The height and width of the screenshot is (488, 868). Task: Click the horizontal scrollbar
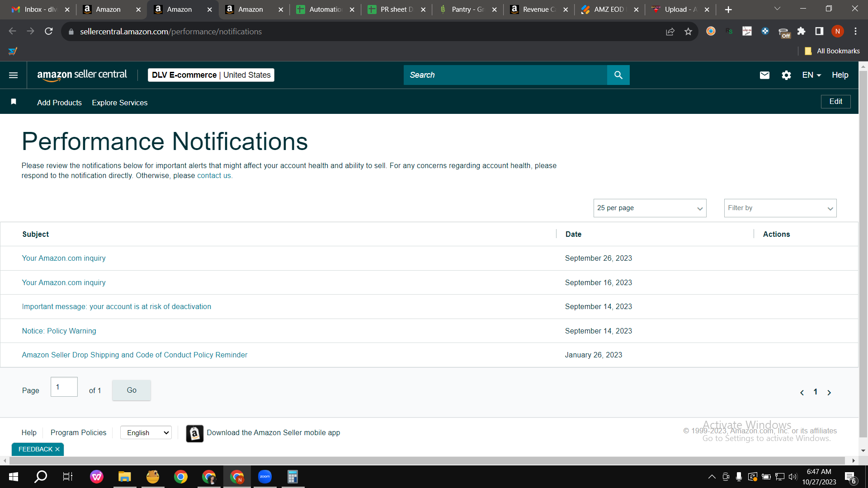coord(427,460)
